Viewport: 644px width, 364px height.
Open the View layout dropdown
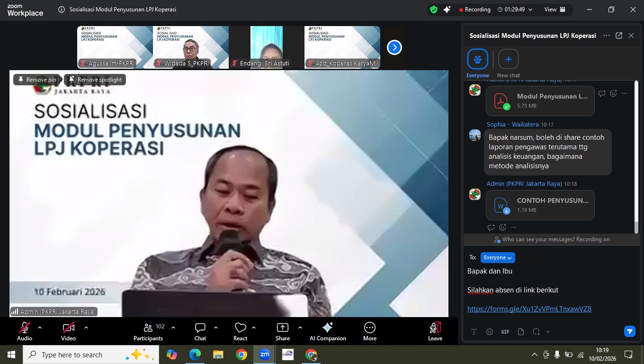(x=555, y=9)
